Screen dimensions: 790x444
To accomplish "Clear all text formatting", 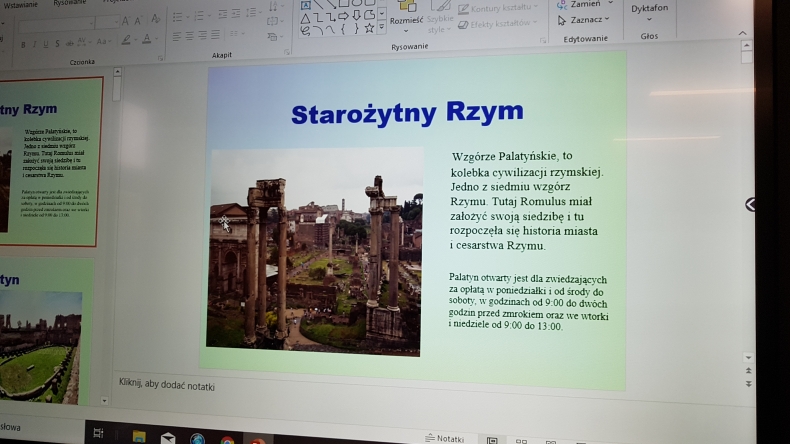I will [156, 19].
